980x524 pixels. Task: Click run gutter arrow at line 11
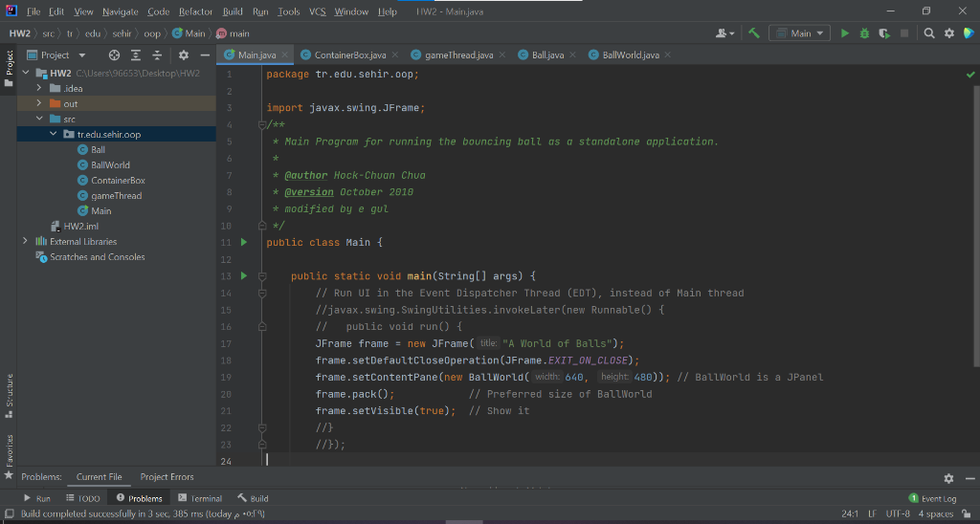coord(244,242)
